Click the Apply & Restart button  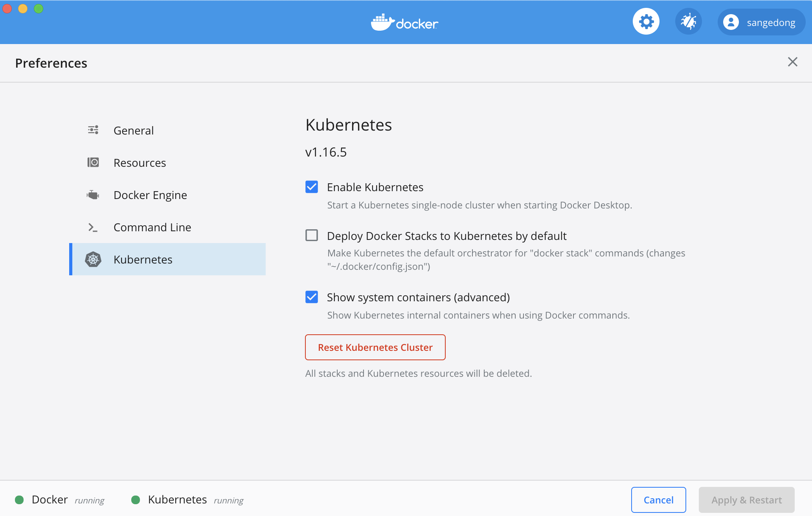pyautogui.click(x=746, y=500)
